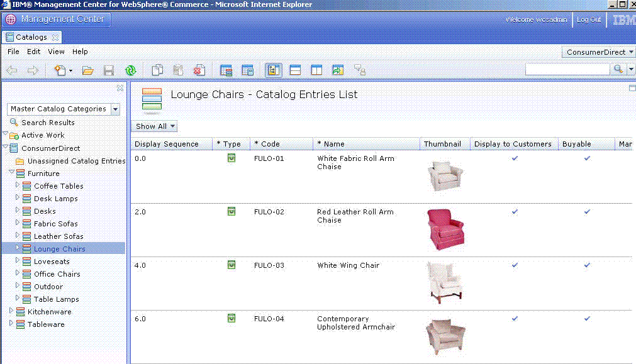Open the Help menu
The width and height of the screenshot is (636, 364).
80,52
